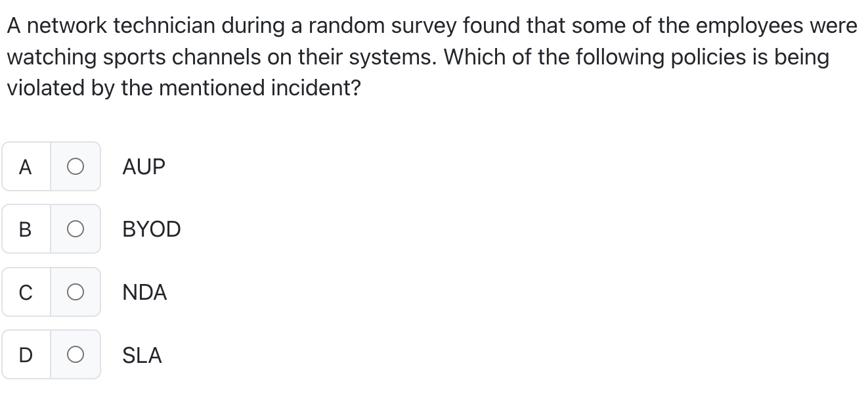Select radio button for option C
Image resolution: width=868 pixels, height=401 pixels.
tap(76, 292)
